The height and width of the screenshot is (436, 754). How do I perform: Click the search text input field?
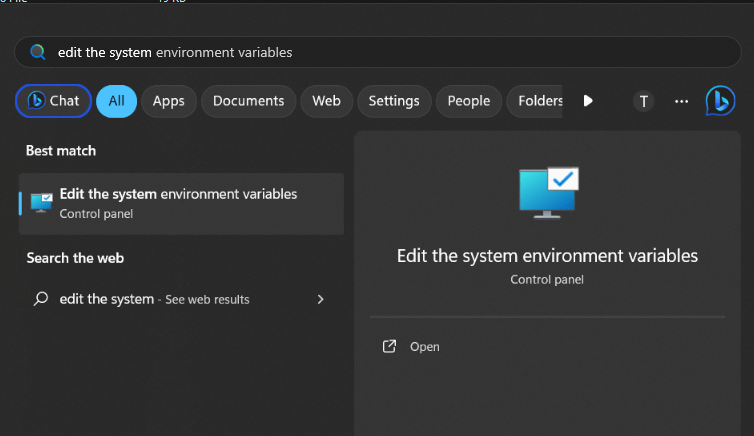click(x=377, y=52)
